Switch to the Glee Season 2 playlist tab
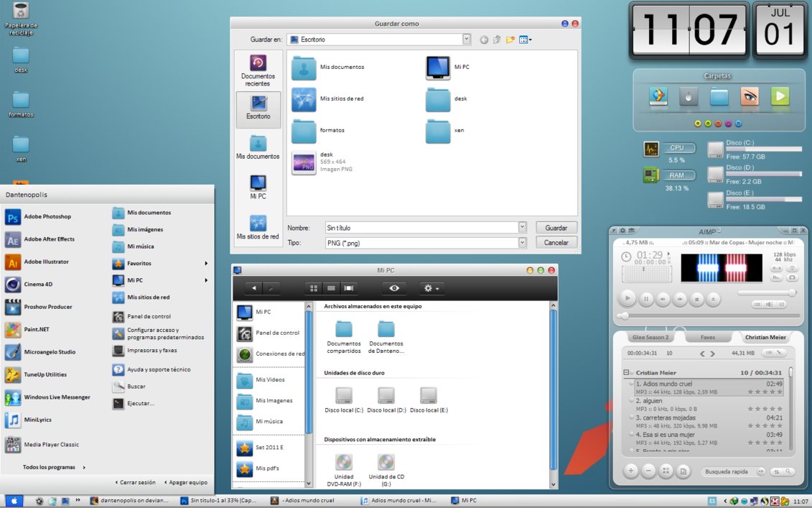The height and width of the screenshot is (508, 812). pos(650,337)
